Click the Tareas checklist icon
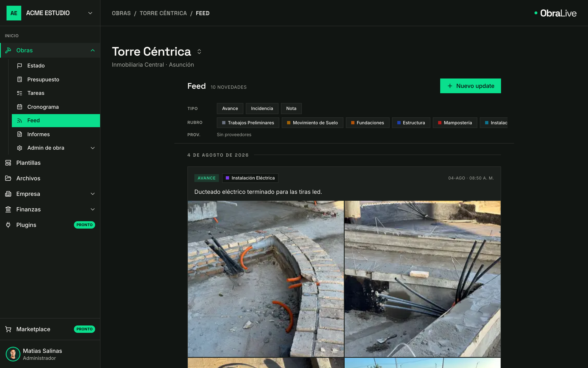588x368 pixels. [20, 93]
